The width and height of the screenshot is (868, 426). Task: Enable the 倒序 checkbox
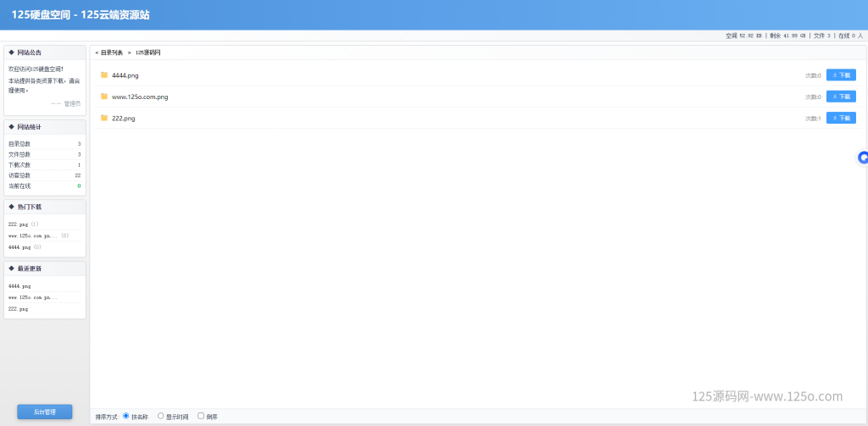coord(201,416)
